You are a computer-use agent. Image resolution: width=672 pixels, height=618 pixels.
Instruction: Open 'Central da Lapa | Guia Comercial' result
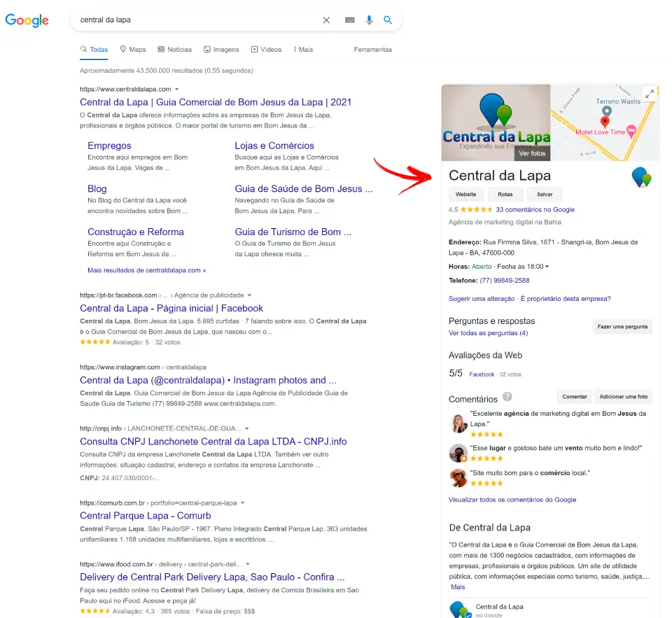tap(216, 102)
